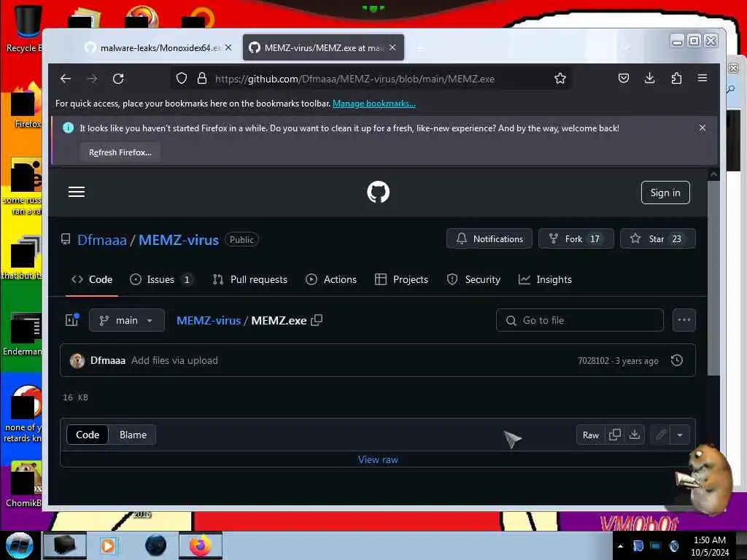Click the Notifications button
Screen dimensions: 747x560
[489, 238]
